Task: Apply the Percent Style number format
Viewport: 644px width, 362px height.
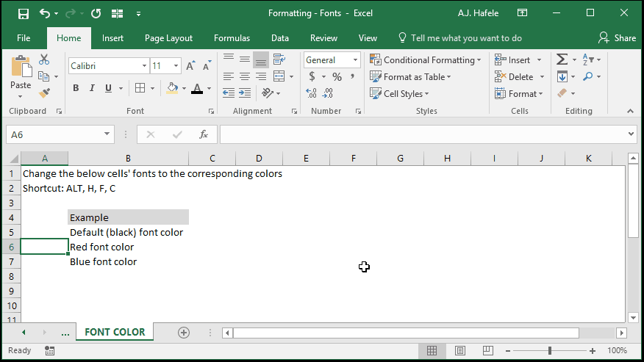Action: [x=337, y=76]
